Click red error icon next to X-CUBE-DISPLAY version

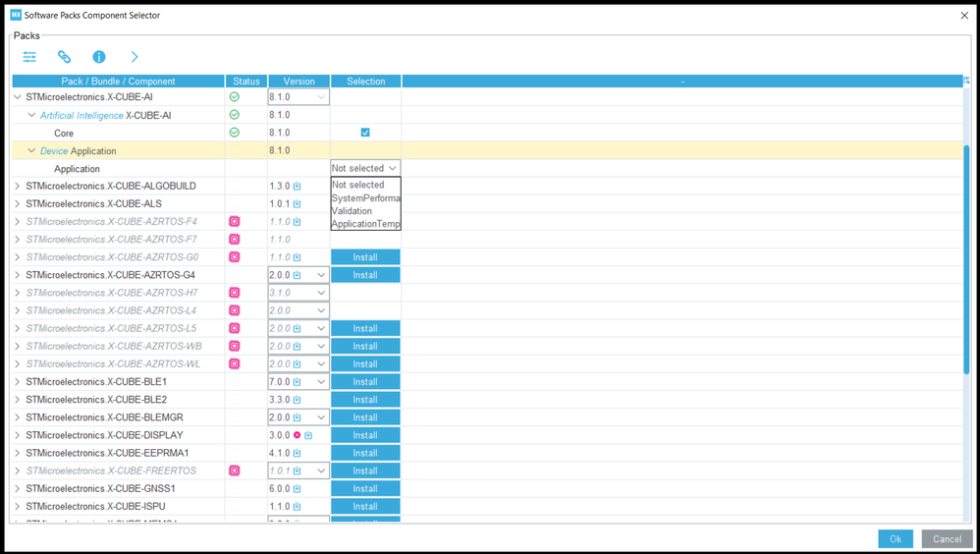297,435
